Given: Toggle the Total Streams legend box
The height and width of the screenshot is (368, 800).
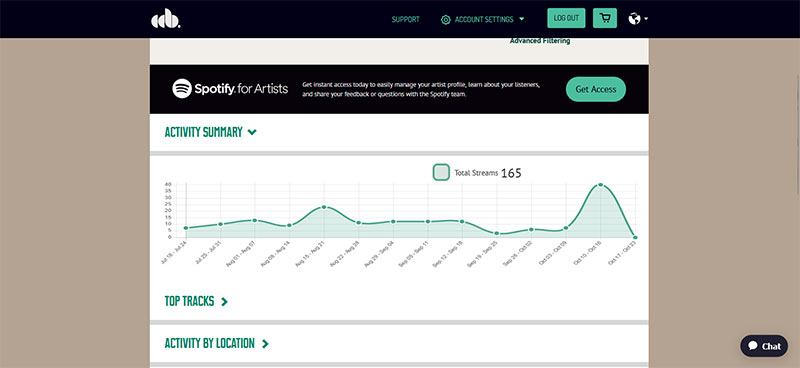Looking at the screenshot, I should [x=441, y=173].
